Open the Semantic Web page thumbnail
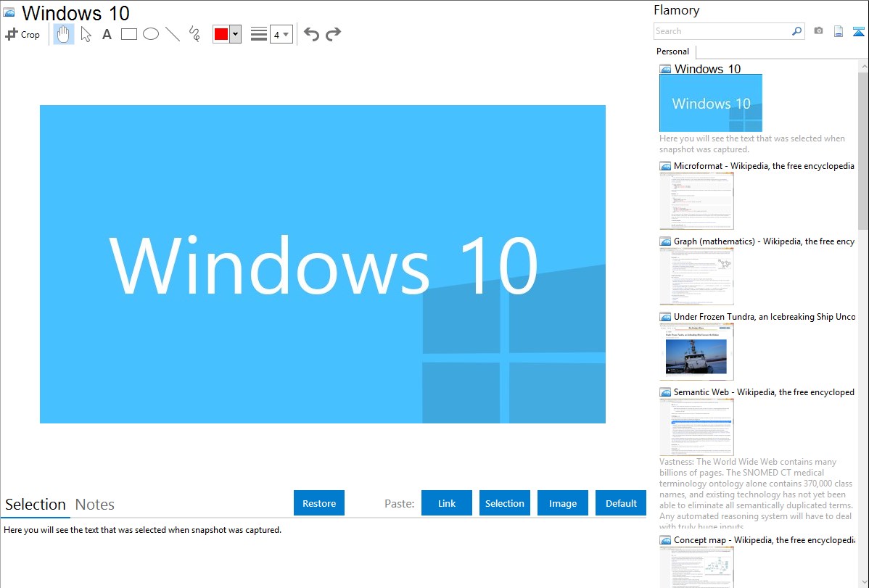 tap(696, 427)
